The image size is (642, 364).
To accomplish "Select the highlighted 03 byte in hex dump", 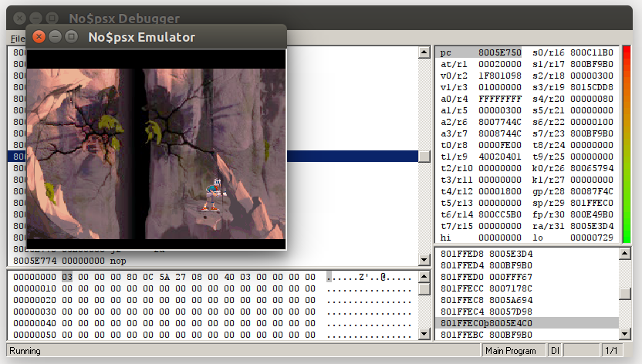I will point(67,277).
